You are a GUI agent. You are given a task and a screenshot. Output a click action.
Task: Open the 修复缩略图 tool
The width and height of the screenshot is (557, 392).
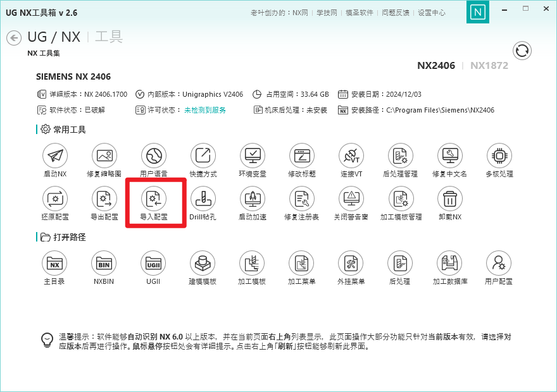click(104, 156)
